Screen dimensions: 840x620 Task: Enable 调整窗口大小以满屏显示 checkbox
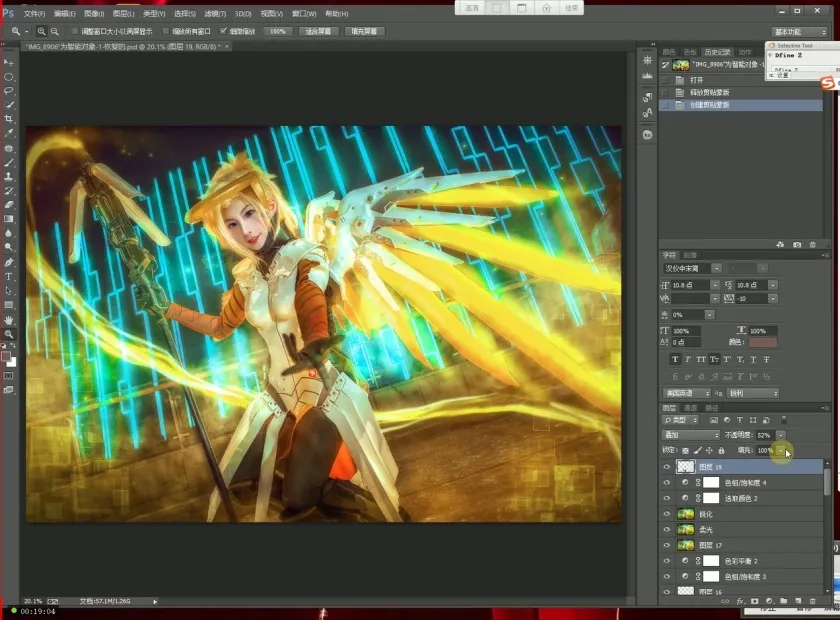pos(74,31)
